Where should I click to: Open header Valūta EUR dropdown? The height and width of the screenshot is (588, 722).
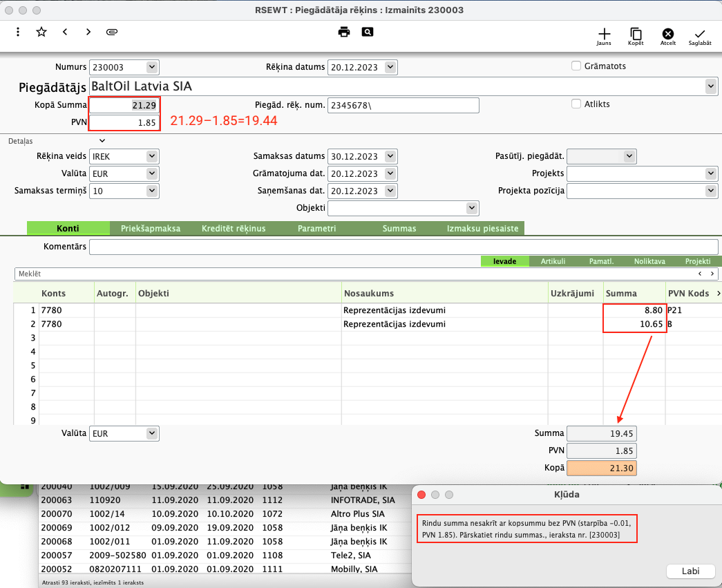click(x=152, y=173)
